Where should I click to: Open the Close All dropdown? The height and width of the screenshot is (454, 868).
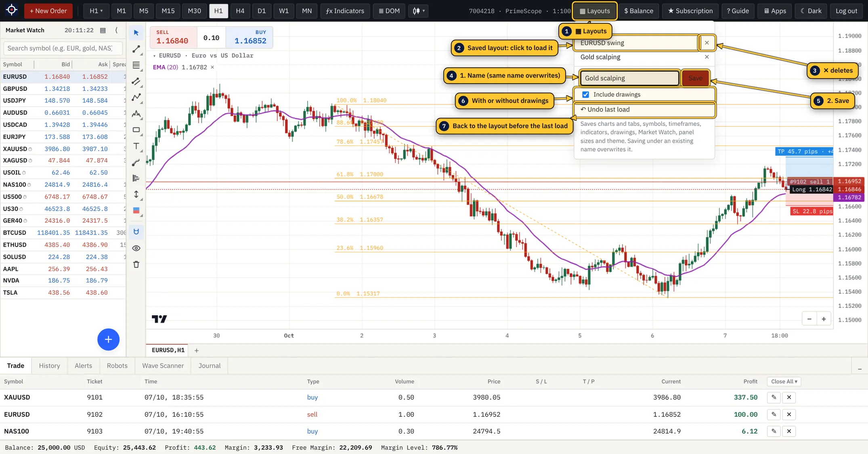(x=784, y=381)
